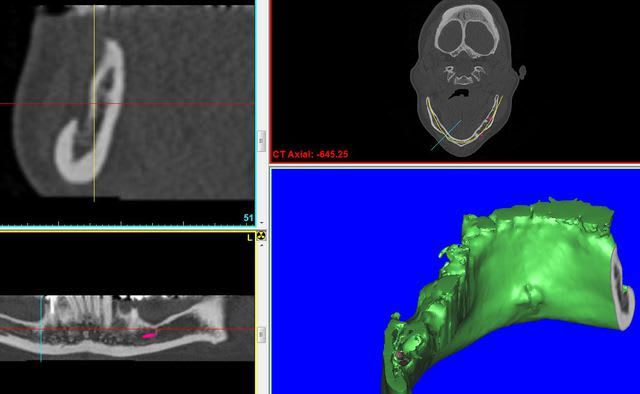640x394 pixels.
Task: Click the up arrow above panoramic scrollbar
Action: pos(262,245)
